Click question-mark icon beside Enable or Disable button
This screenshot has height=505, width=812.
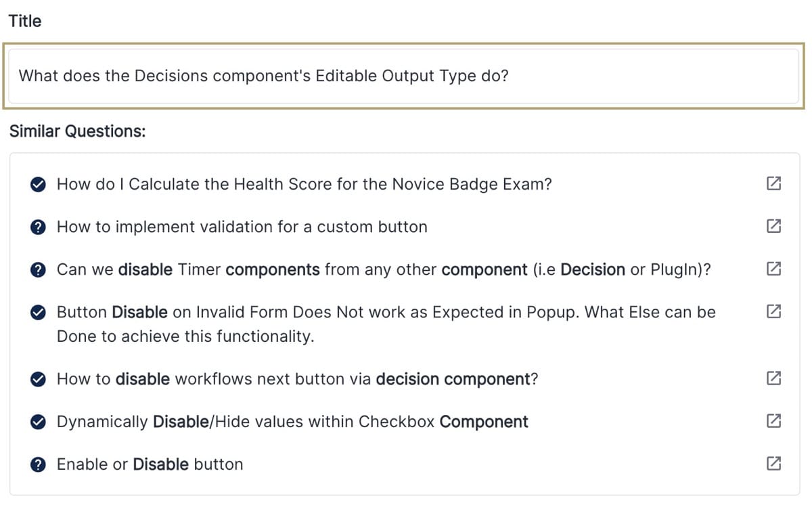(x=39, y=465)
